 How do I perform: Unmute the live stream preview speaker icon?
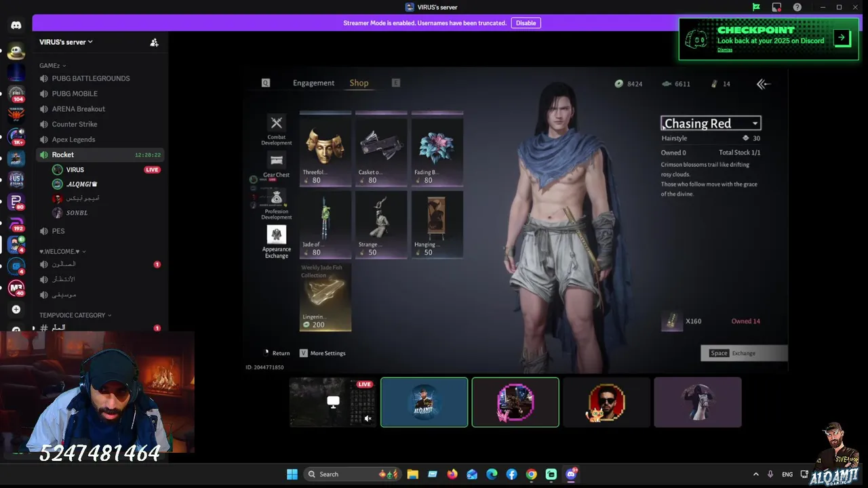(x=368, y=419)
